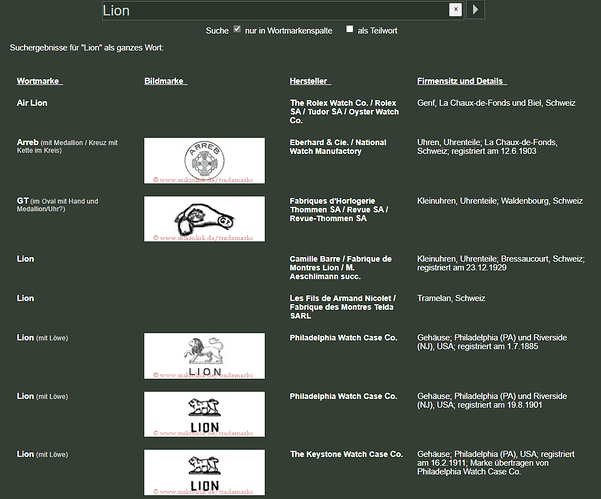The image size is (601, 499).
Task: Select the 'GT' wordmark entry
Action: 23,201
